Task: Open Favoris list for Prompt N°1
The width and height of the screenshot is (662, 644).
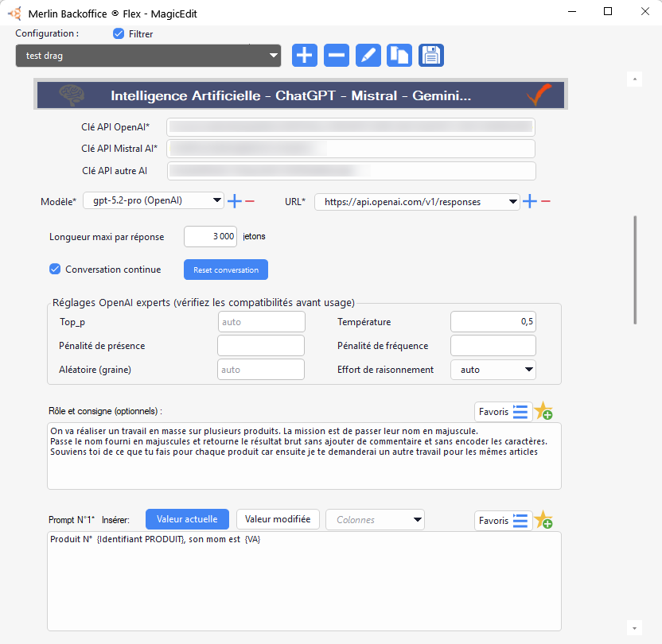Action: point(503,521)
